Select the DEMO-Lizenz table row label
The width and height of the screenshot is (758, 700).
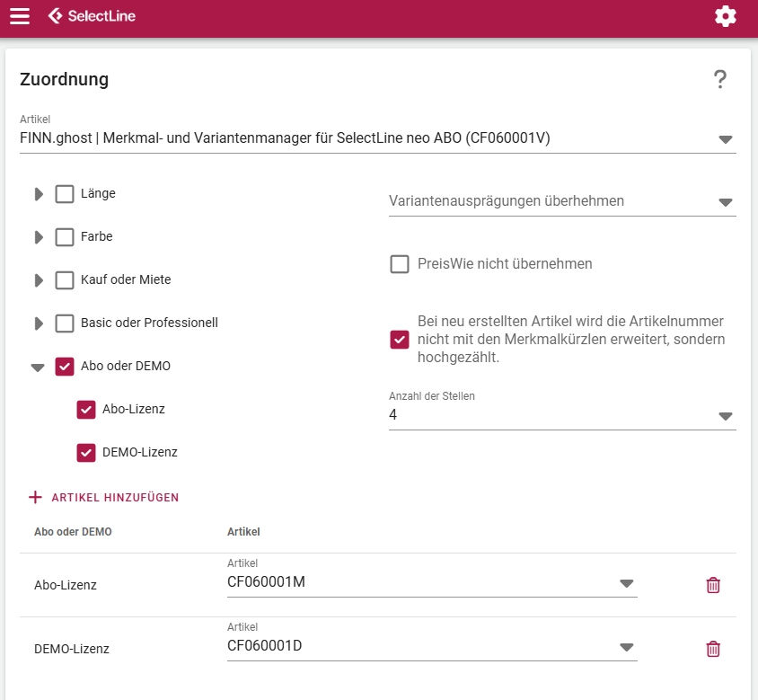pyautogui.click(x=72, y=649)
